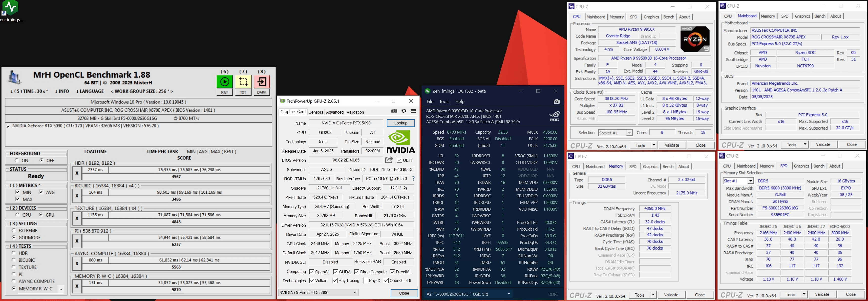This screenshot has height=301, width=868.
Task: Toggle the UEFI checkbox in GPU-Z
Action: tap(399, 160)
